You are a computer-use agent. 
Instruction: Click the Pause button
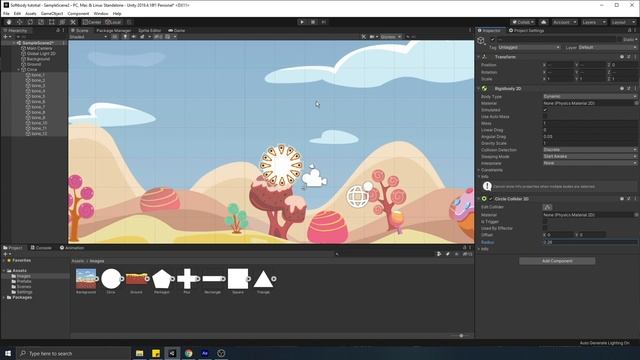pos(313,22)
